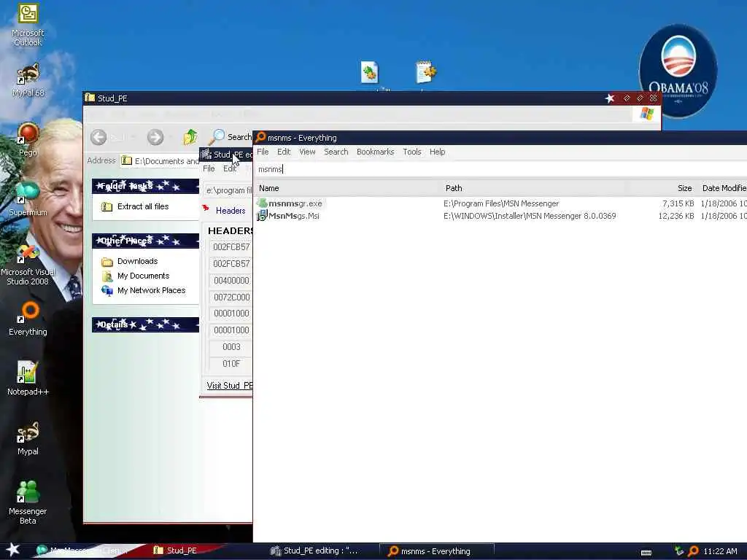Click the star Start button on taskbar

tap(13, 550)
